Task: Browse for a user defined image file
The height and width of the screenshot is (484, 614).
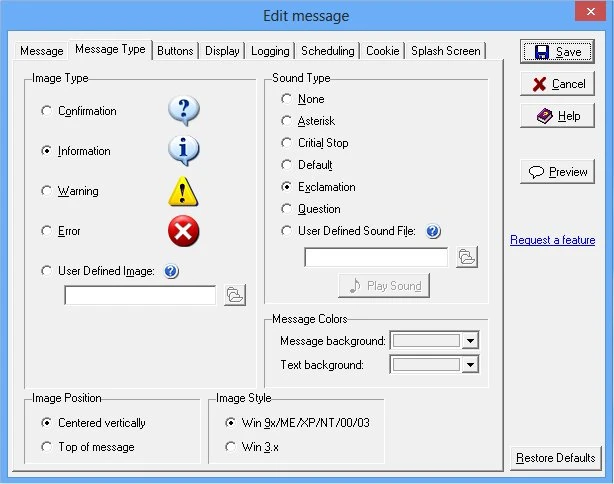Action: coord(234,295)
